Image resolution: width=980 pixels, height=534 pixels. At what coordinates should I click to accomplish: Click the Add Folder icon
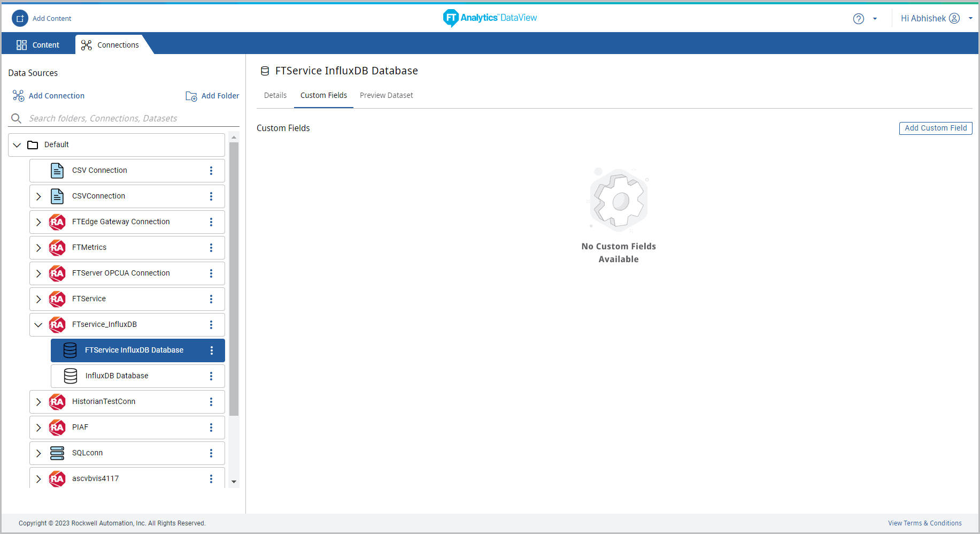click(191, 96)
